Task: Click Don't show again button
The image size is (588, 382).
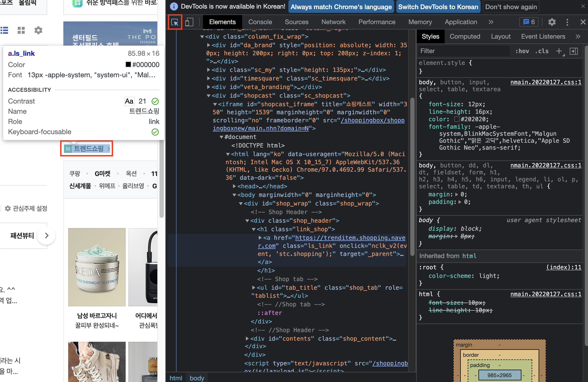Action: (511, 7)
